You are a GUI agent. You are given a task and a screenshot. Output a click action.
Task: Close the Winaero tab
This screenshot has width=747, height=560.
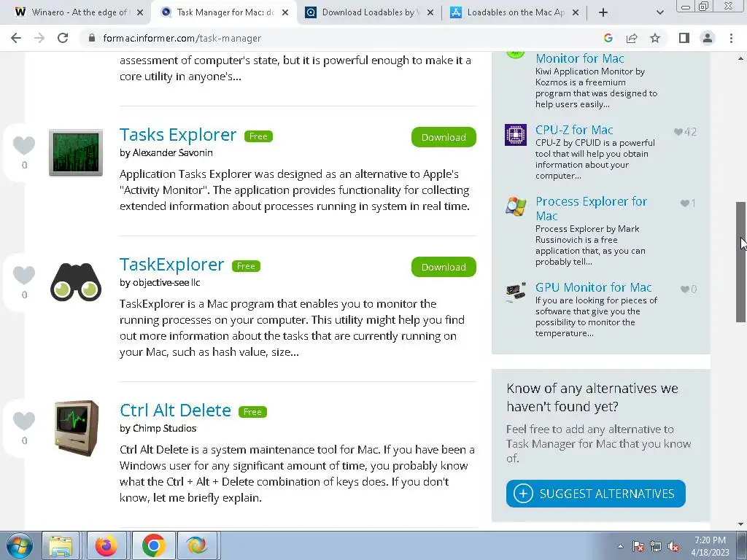[140, 12]
